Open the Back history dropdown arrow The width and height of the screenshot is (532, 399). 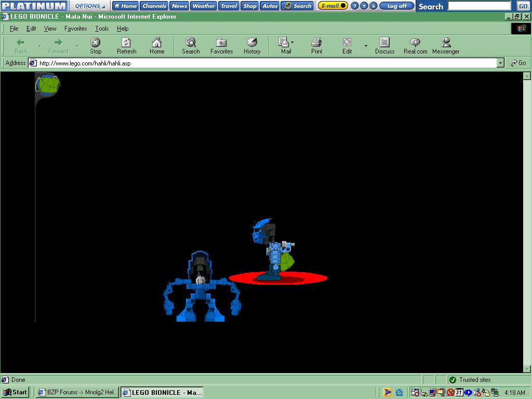pyautogui.click(x=39, y=46)
